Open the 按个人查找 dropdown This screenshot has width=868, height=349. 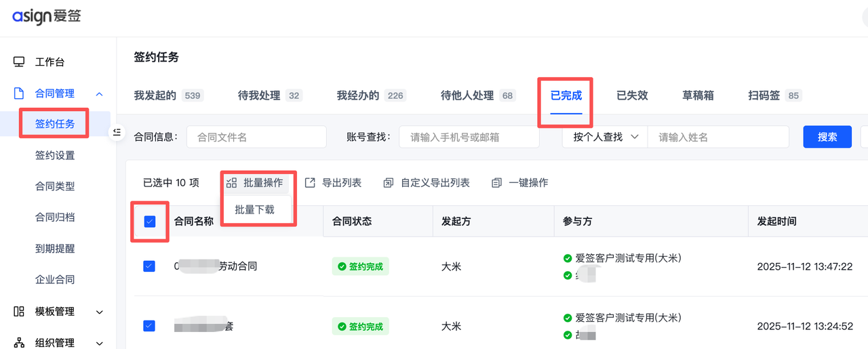pos(605,137)
